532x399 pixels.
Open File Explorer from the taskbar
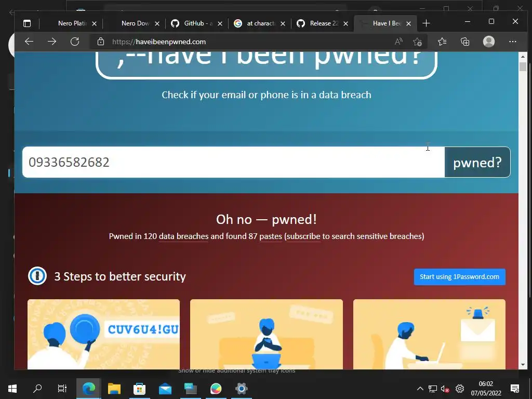[114, 389]
